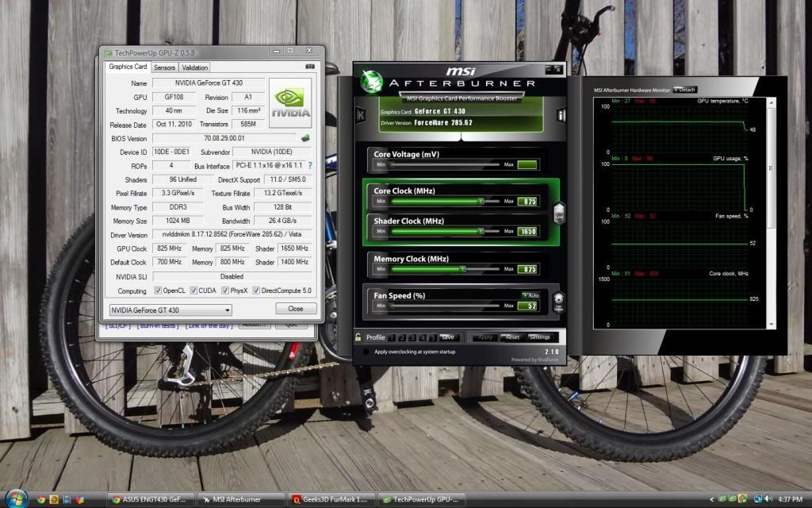
Task: Click the Core Voltage value field
Action: tap(528, 164)
